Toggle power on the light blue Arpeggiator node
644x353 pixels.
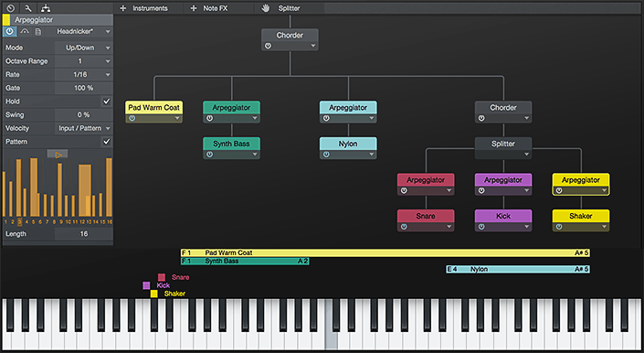tap(326, 118)
